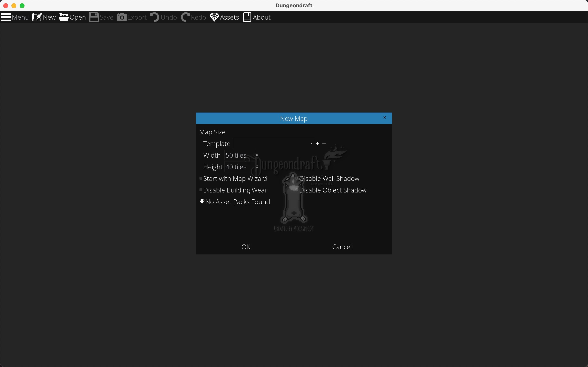Enable Start with Map Wizard checkbox
Image resolution: width=588 pixels, height=367 pixels.
pos(201,178)
